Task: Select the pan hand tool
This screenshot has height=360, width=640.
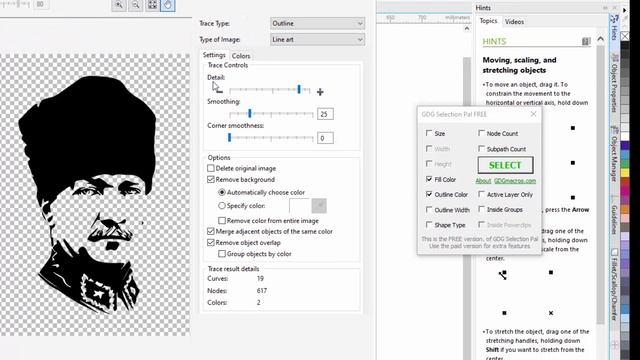Action: (168, 5)
